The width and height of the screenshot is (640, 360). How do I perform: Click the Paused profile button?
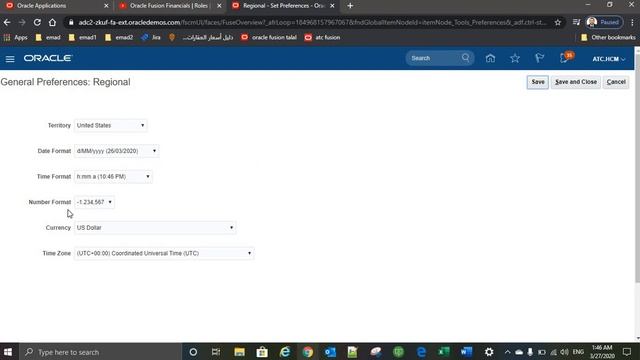604,22
